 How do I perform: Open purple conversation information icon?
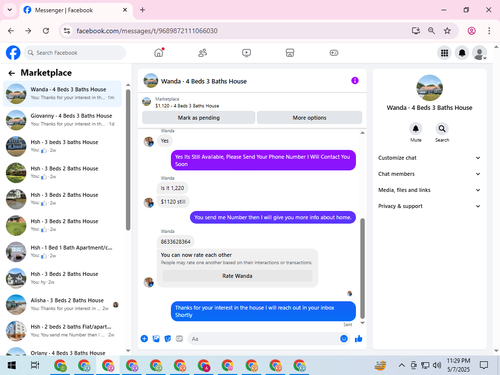[x=355, y=81]
